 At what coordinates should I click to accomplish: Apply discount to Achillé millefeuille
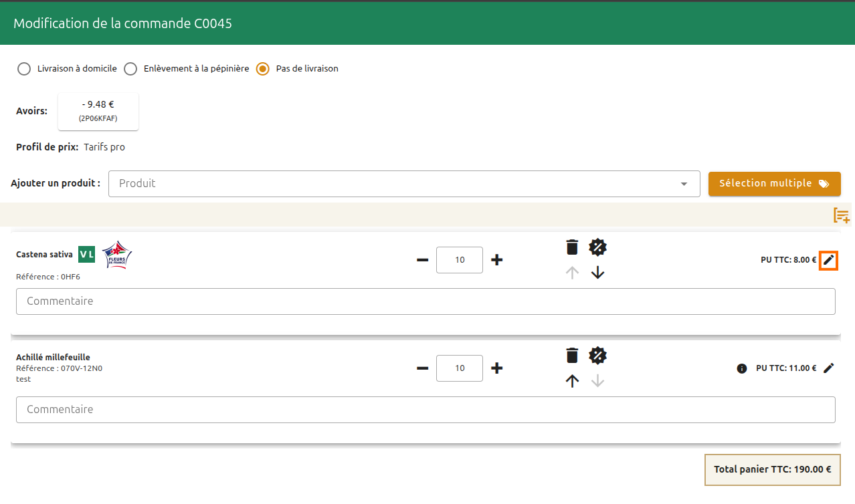[x=597, y=356]
